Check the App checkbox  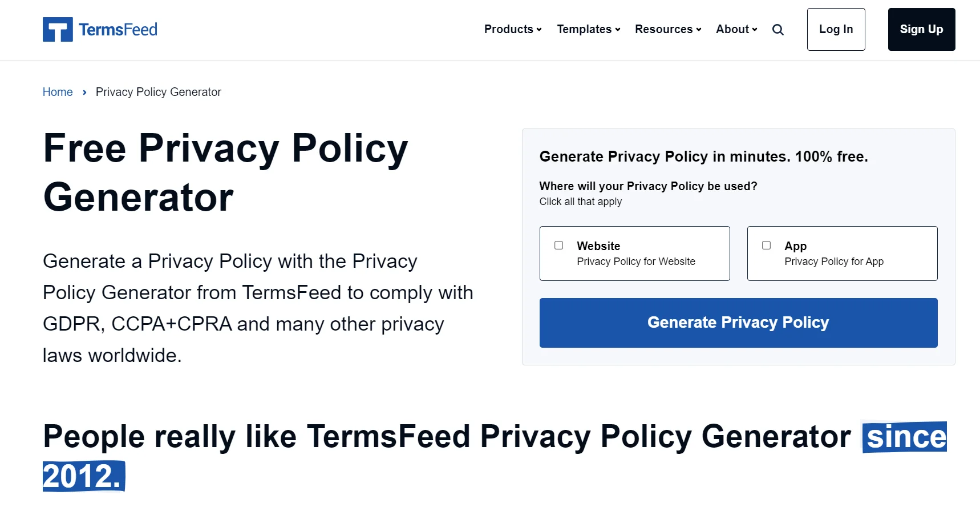point(767,245)
